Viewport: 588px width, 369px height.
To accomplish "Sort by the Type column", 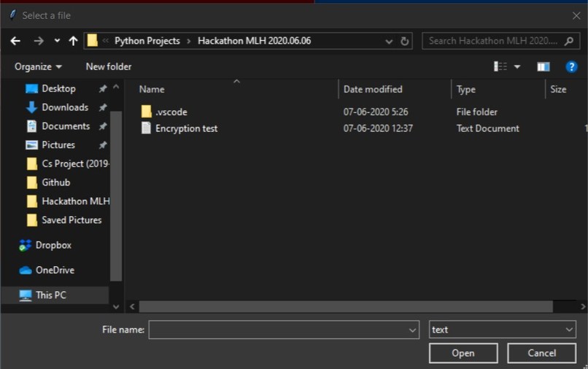I will tap(465, 89).
